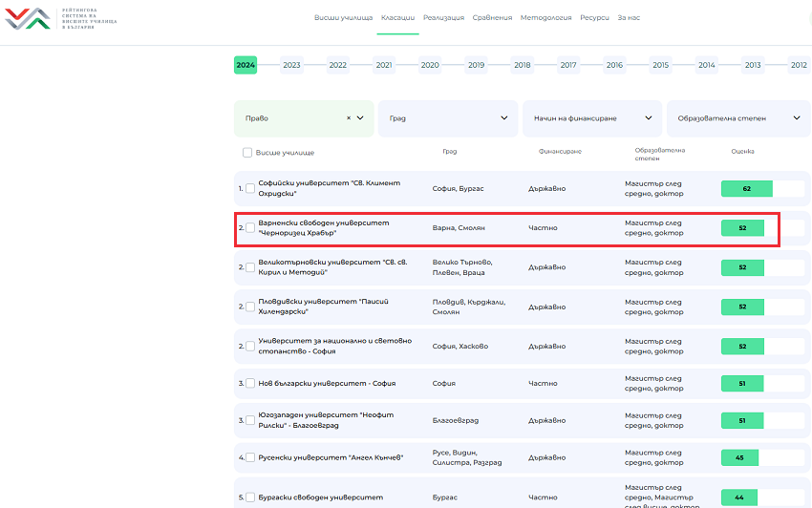Click the score bar showing 62
The width and height of the screenshot is (812, 508).
click(x=747, y=188)
